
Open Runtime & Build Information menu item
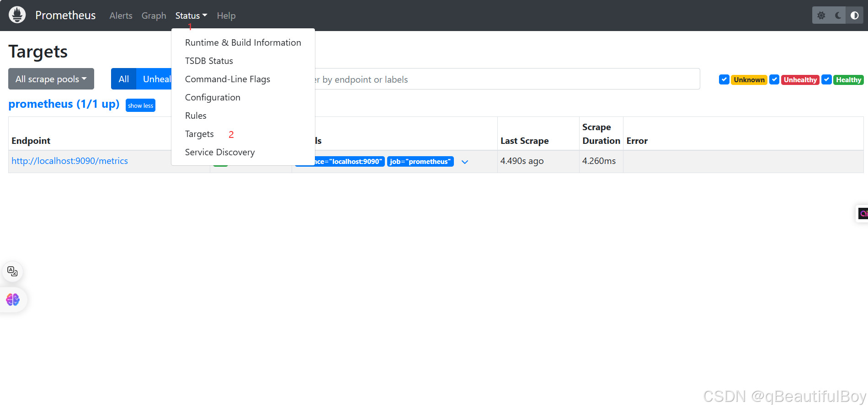[243, 42]
